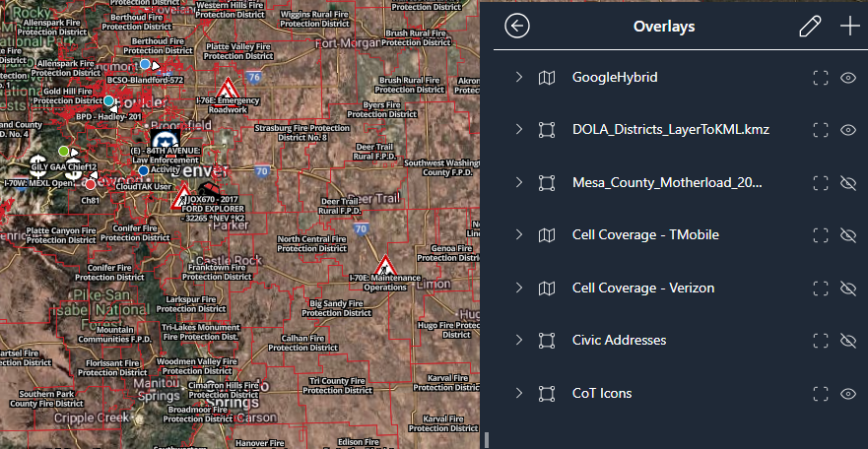Zoom to Cell Coverage - TMobile extent
Viewport: 868px width, 449px height.
click(818, 235)
